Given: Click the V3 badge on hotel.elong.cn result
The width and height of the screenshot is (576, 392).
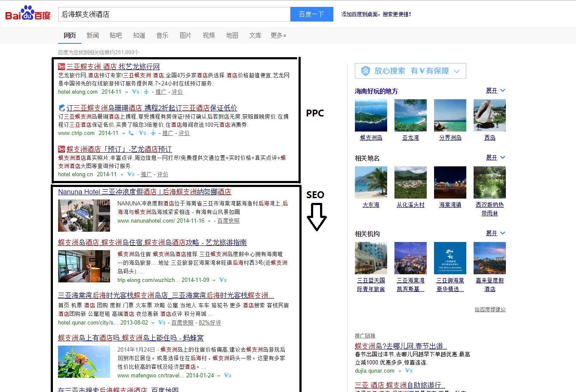Looking at the screenshot, I should tap(131, 175).
